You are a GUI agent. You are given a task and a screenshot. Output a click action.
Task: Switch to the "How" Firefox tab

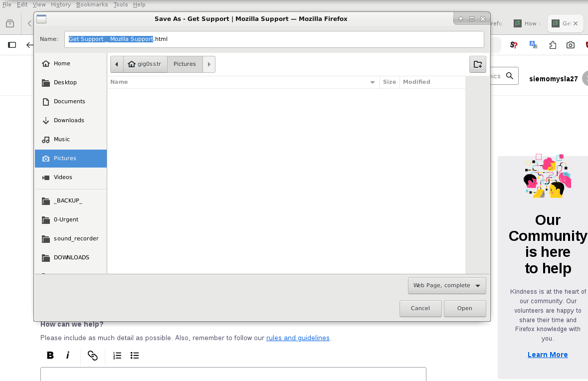(528, 23)
